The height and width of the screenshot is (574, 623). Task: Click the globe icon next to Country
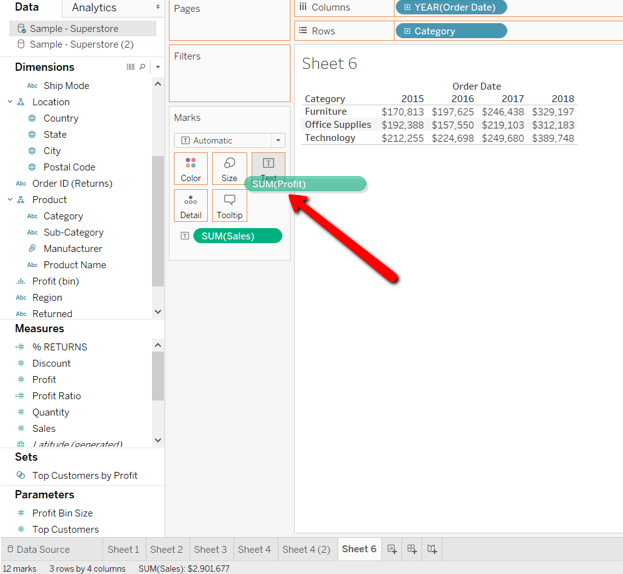pyautogui.click(x=32, y=118)
